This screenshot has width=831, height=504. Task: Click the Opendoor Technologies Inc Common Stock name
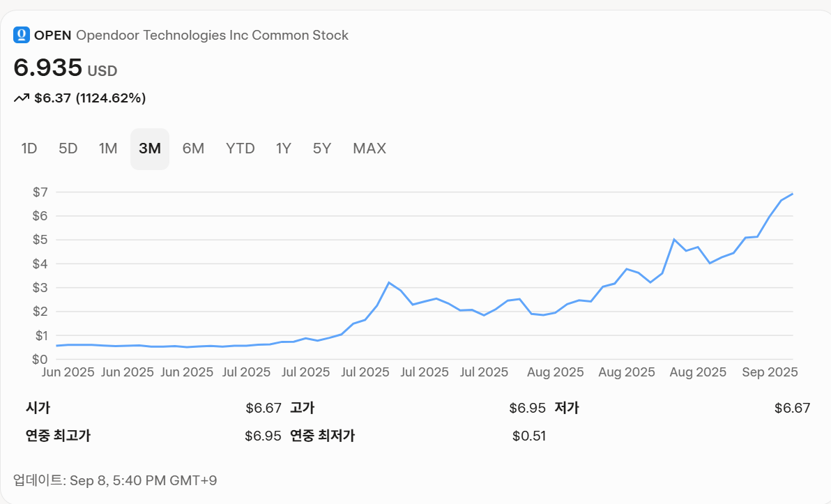[212, 36]
